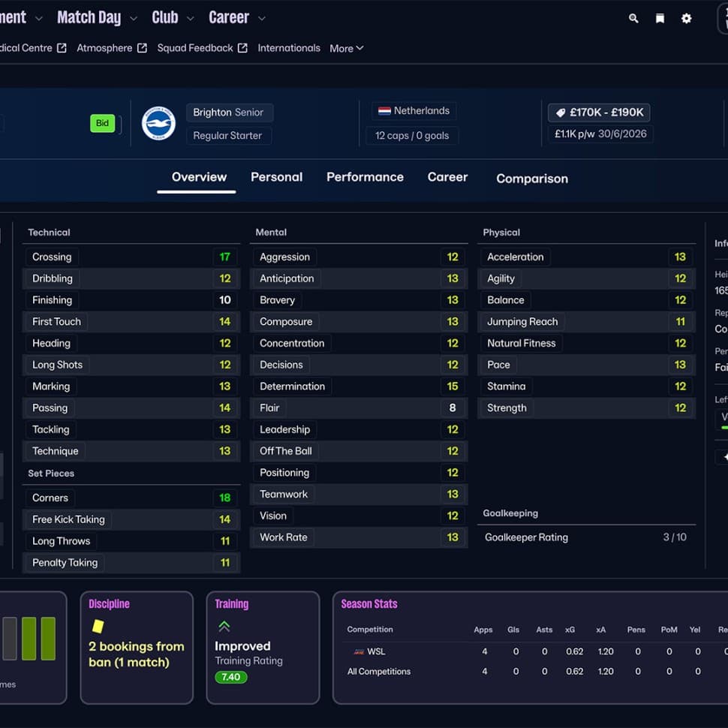Open the More dropdown in submenu

pyautogui.click(x=347, y=48)
